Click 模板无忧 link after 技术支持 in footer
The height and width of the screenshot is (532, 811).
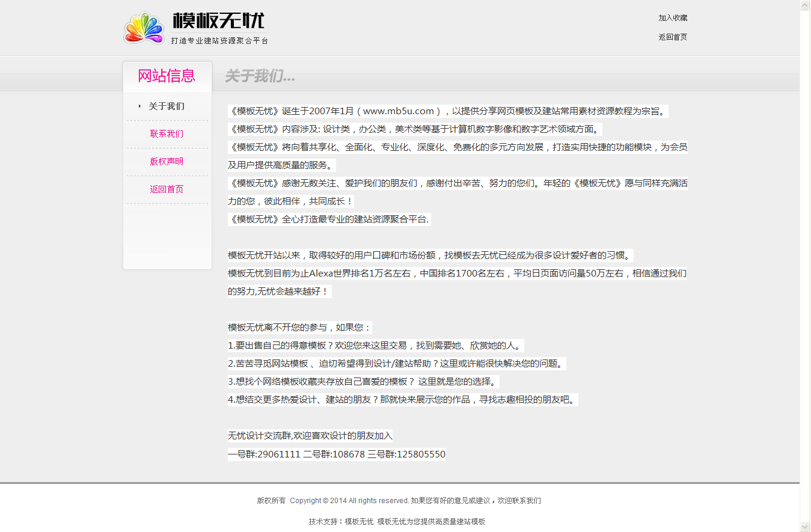click(359, 522)
